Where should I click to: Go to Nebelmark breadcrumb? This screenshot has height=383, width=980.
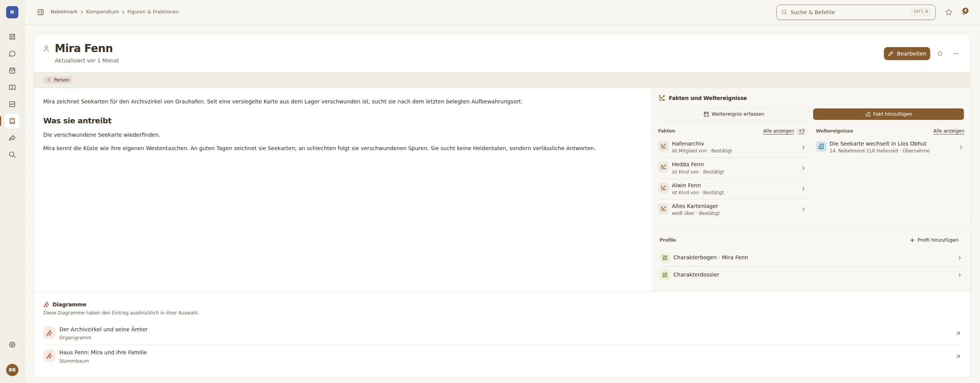click(x=64, y=12)
